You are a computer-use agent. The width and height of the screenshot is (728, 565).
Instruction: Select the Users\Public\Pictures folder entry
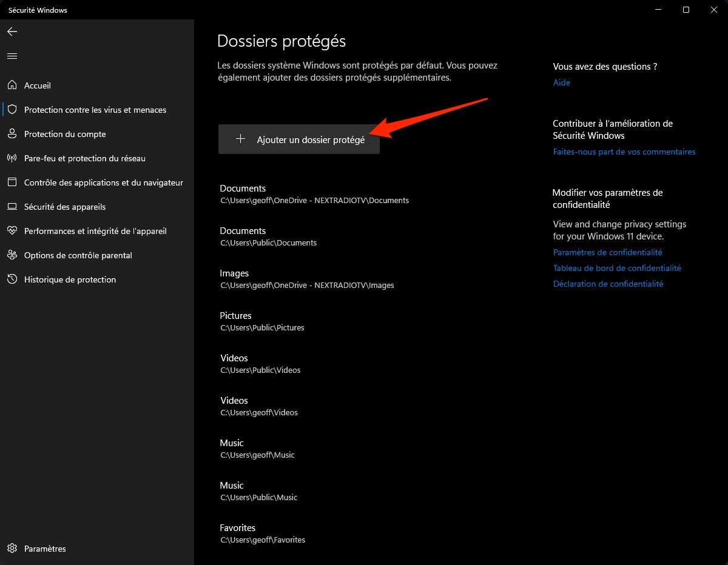[x=262, y=321]
